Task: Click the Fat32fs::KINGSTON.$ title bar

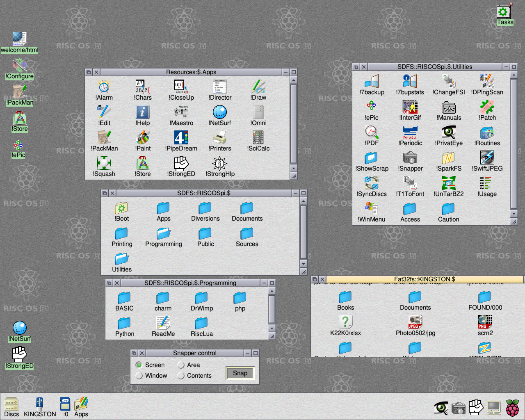Action: tap(425, 279)
